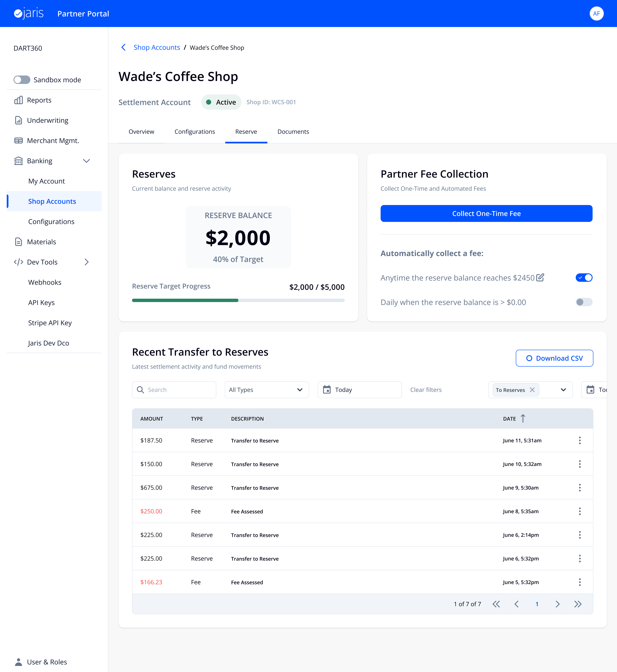Remove the To Reserves filter chip
This screenshot has width=617, height=672.
pos(532,390)
